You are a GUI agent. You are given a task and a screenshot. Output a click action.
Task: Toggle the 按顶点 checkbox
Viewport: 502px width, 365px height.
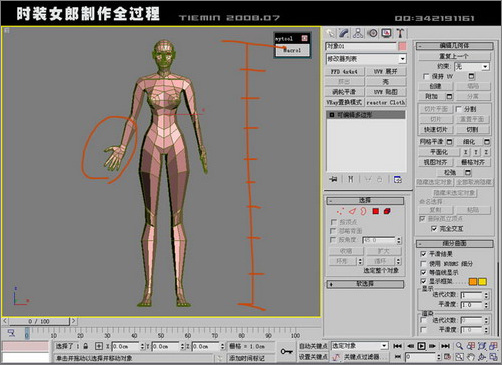[x=333, y=222]
